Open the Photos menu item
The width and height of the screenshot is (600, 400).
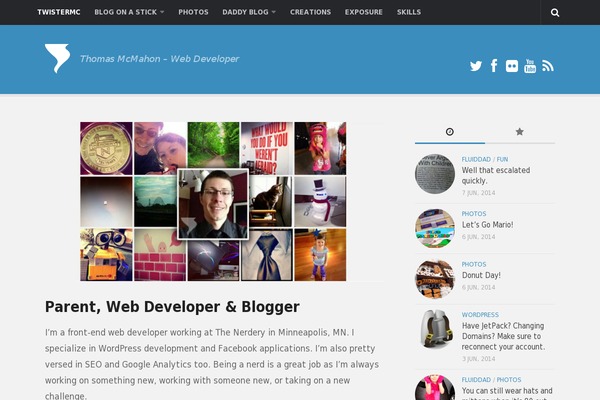coord(193,12)
